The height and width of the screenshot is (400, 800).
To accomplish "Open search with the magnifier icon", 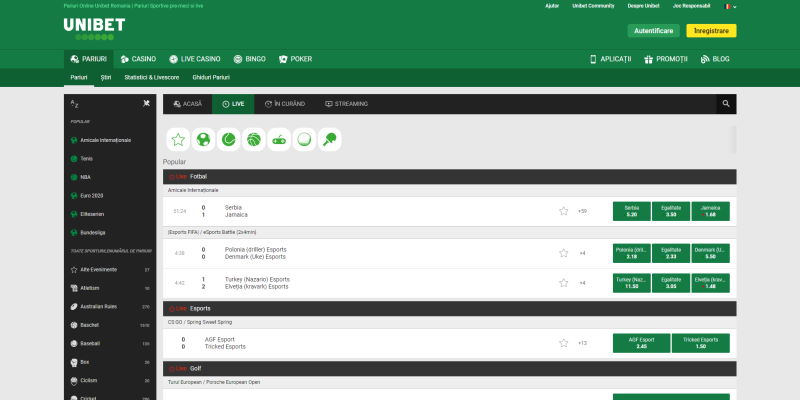I will (726, 104).
